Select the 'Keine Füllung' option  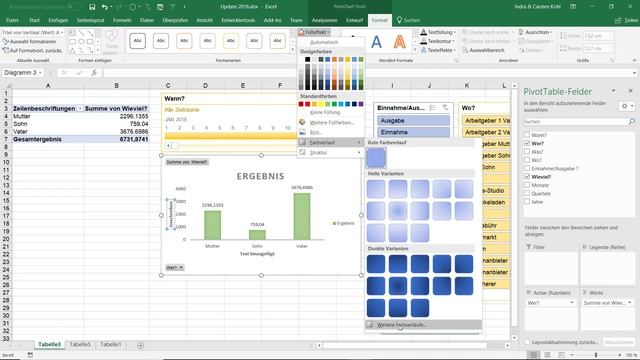pyautogui.click(x=325, y=112)
